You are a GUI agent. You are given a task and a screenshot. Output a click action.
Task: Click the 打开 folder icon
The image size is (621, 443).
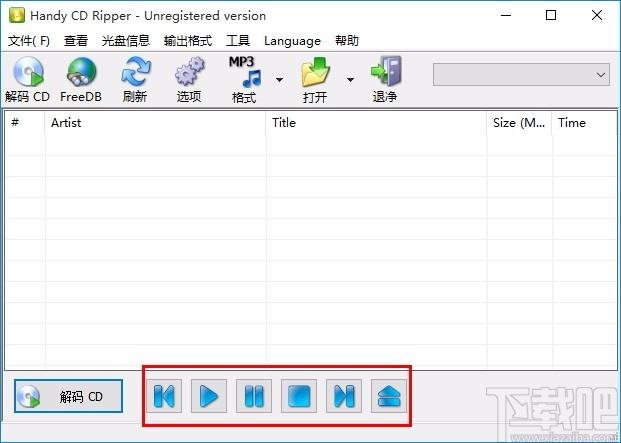coord(315,80)
